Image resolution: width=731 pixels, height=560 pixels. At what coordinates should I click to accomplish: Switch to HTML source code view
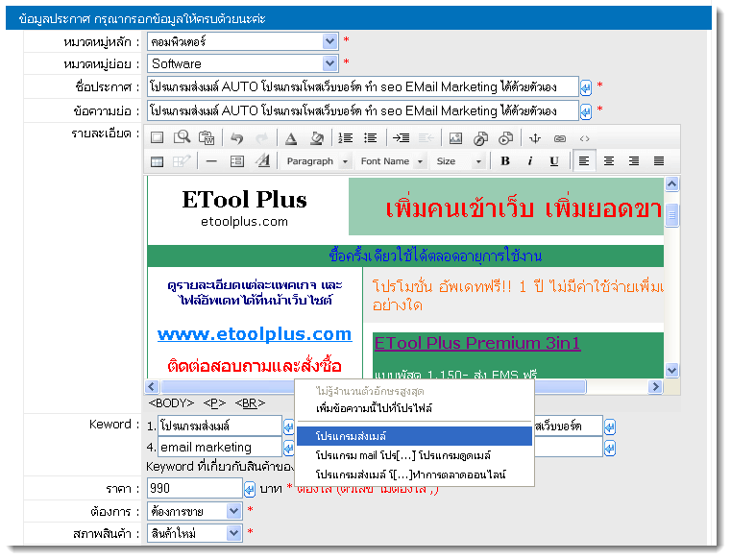click(584, 138)
